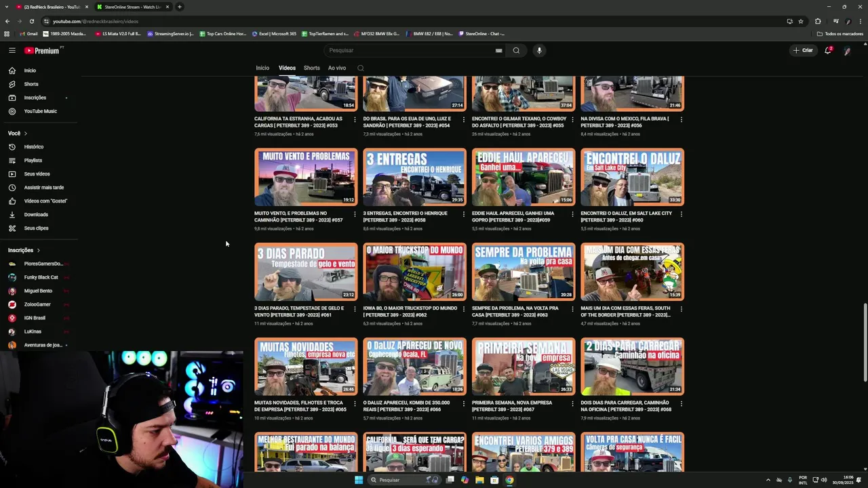
Task: Click the Chrome address bar URL
Action: click(x=96, y=21)
